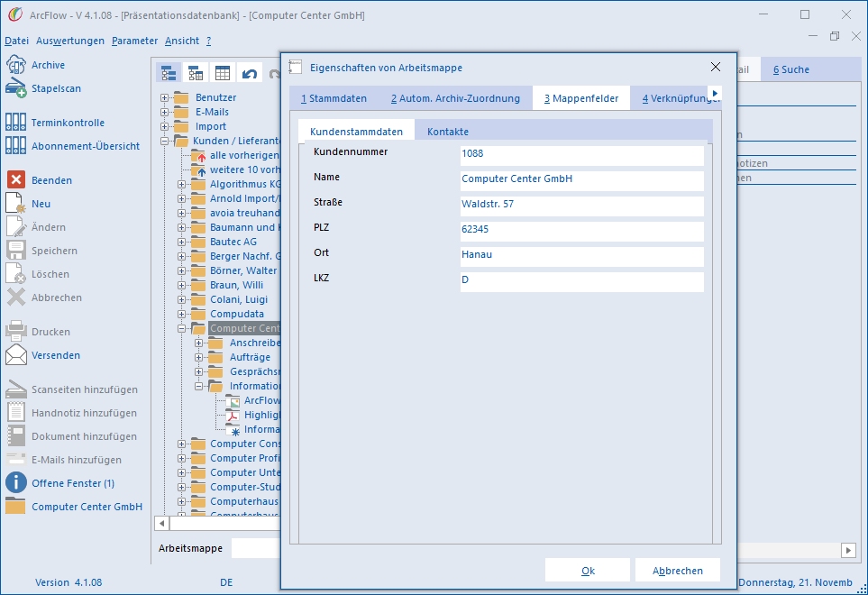This screenshot has width=868, height=595.
Task: Click the Kundennummer field showing 1088
Action: pyautogui.click(x=581, y=154)
